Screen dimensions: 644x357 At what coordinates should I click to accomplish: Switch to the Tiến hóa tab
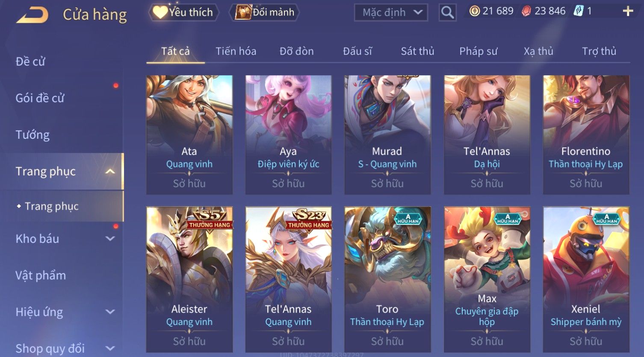[236, 51]
